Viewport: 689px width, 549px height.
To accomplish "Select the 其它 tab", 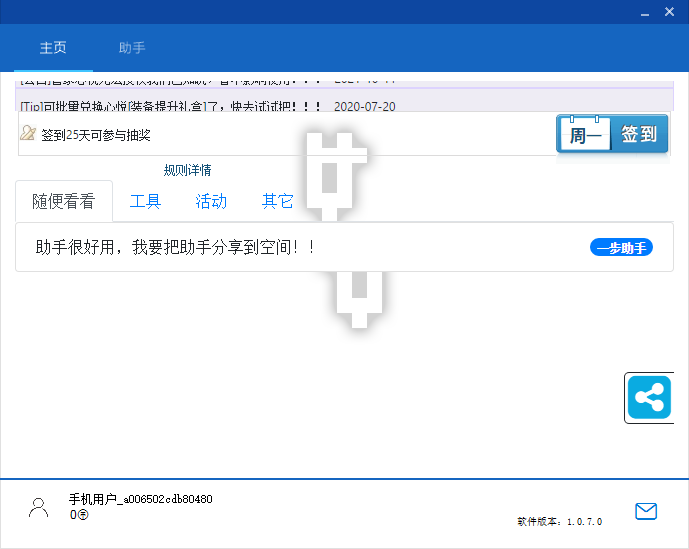I will (277, 201).
